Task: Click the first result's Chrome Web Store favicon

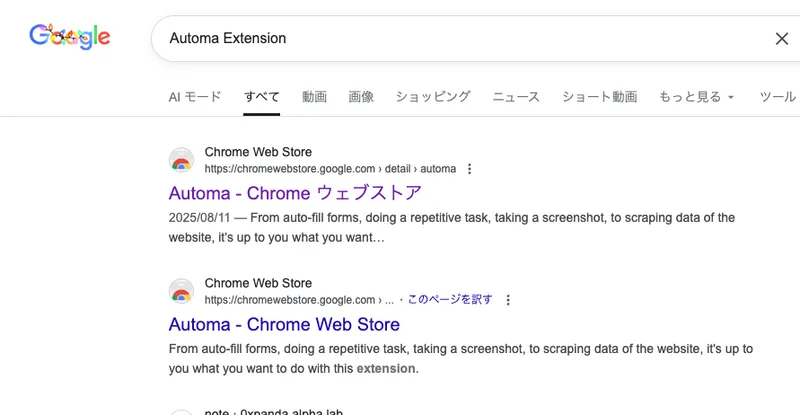Action: pyautogui.click(x=181, y=160)
